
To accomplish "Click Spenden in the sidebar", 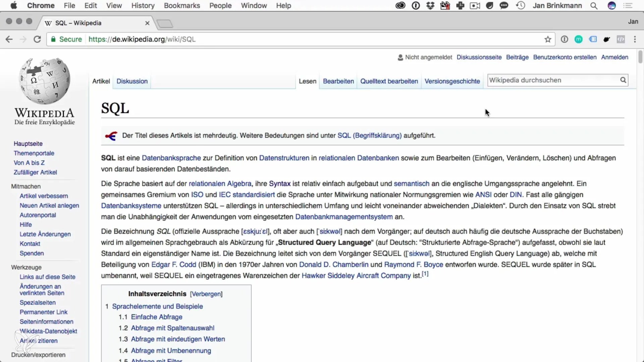I will tap(32, 253).
